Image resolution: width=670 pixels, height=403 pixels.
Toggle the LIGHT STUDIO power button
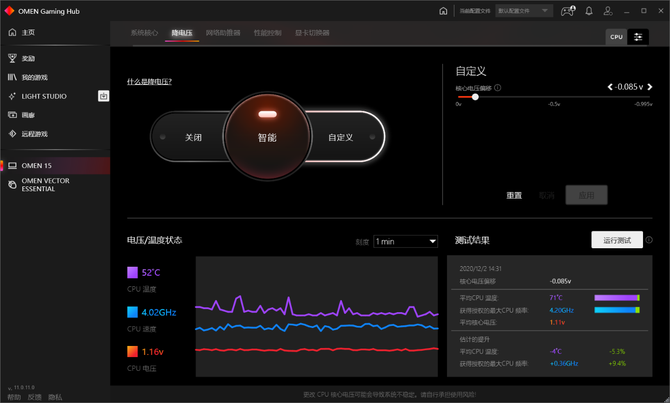[103, 96]
